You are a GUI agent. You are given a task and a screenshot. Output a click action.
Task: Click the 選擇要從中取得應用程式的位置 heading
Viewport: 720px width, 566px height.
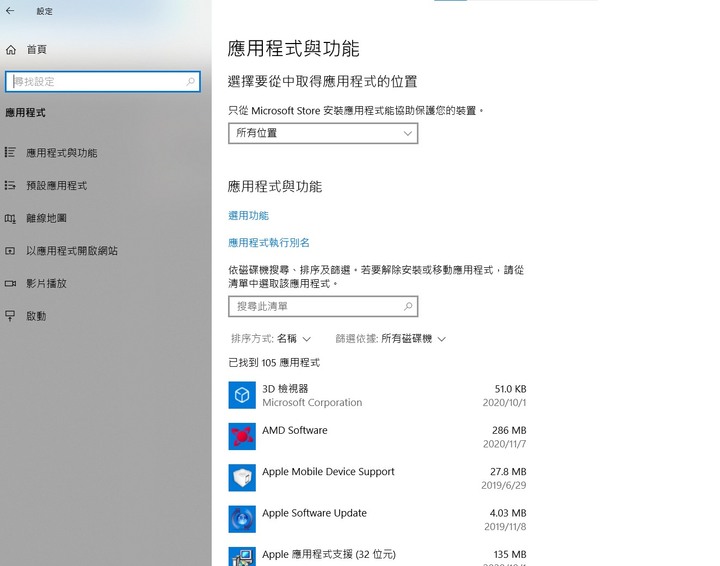pos(322,82)
